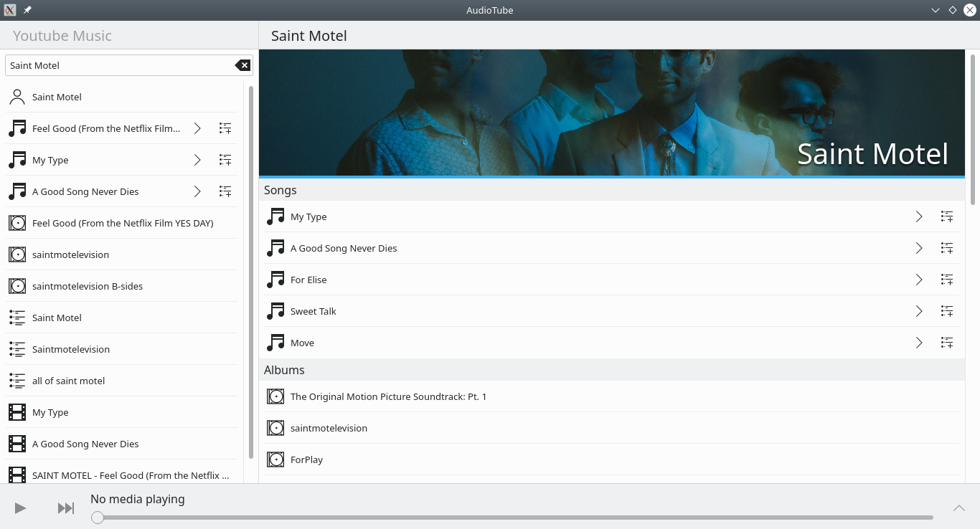Viewport: 980px width, 529px height.
Task: Play sidebar Feel Good song via chevron
Action: point(197,128)
